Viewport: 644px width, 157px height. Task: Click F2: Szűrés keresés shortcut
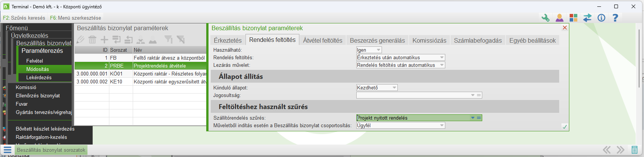pos(24,18)
